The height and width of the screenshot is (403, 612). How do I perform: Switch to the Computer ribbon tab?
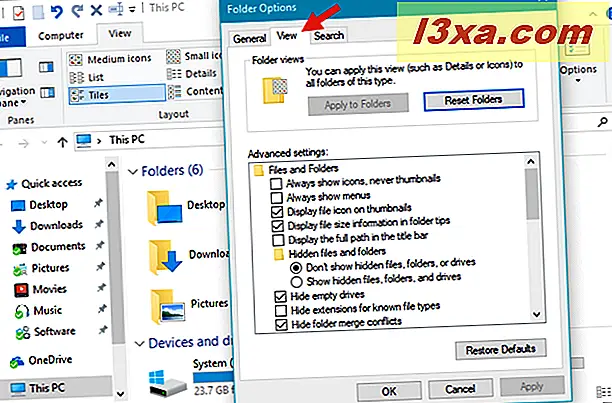pos(61,36)
